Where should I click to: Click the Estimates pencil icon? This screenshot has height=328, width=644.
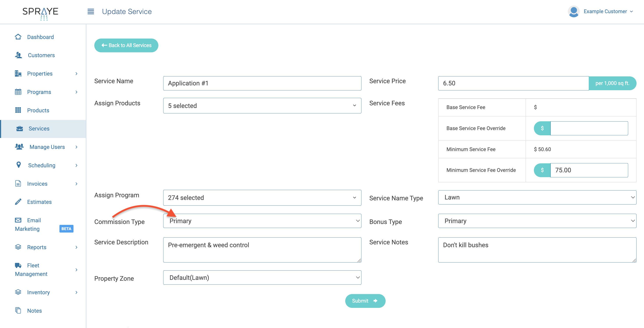[x=18, y=202]
